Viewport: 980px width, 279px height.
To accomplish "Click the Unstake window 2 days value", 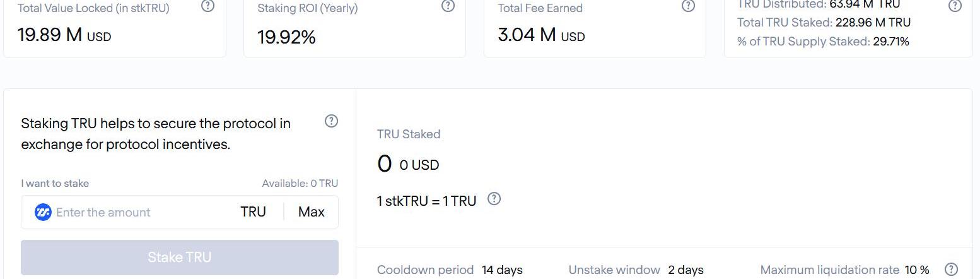I will [x=685, y=270].
